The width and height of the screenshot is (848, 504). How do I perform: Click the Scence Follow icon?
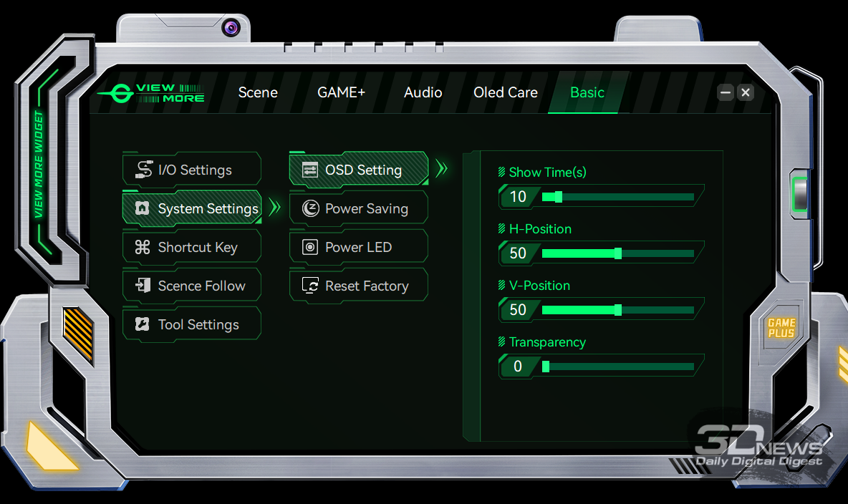[143, 286]
